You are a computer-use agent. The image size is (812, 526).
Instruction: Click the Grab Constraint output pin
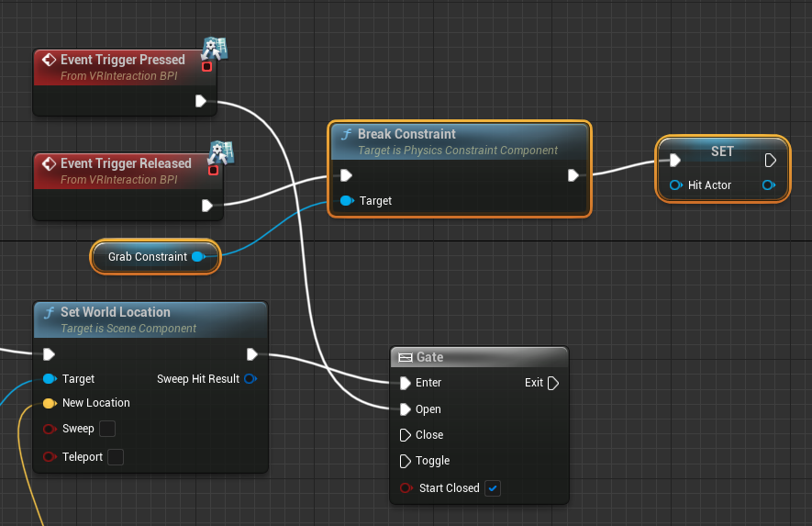pos(198,256)
